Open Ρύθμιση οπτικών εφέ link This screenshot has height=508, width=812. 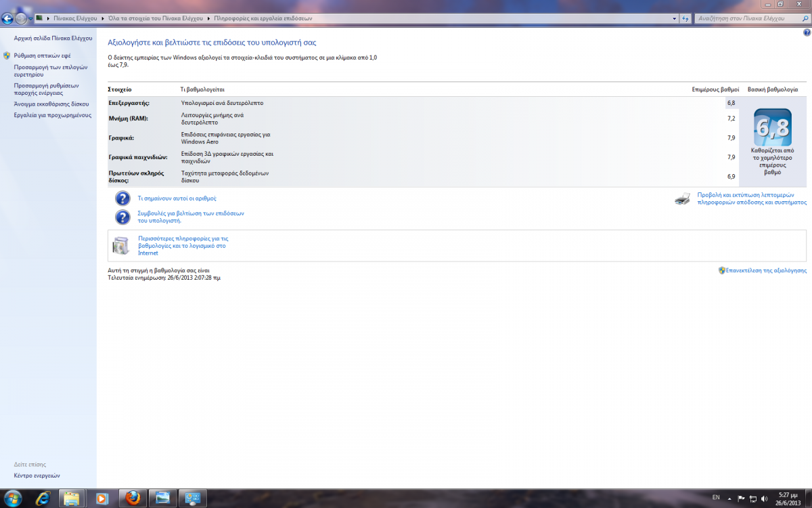(42, 56)
